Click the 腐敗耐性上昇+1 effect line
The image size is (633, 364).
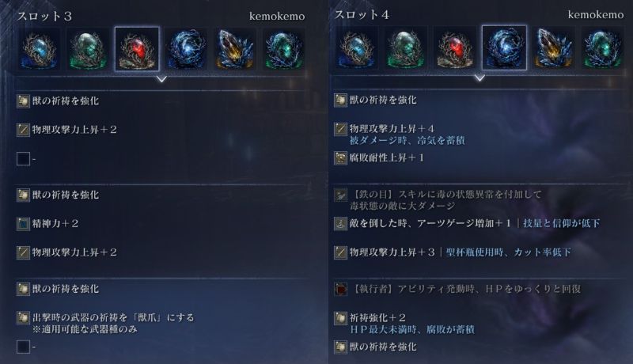380,157
